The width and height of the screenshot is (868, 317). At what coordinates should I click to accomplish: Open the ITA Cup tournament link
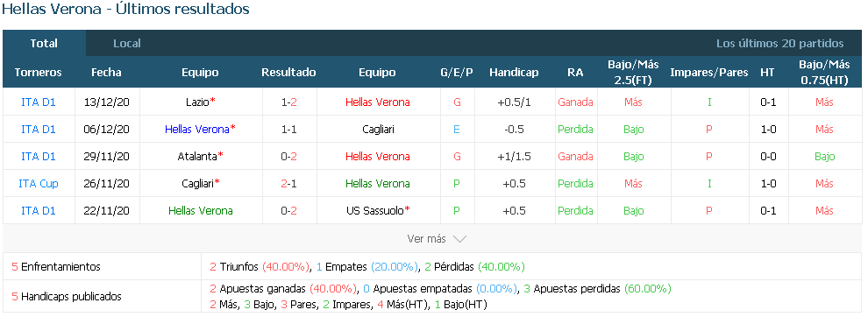click(39, 183)
